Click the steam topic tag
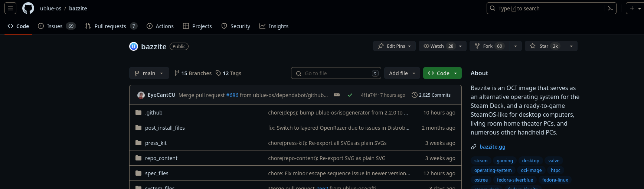The image size is (644, 189). pyautogui.click(x=481, y=160)
